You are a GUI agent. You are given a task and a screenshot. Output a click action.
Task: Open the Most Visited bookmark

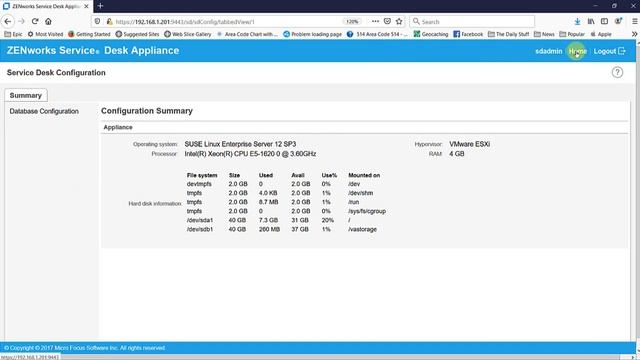45,34
